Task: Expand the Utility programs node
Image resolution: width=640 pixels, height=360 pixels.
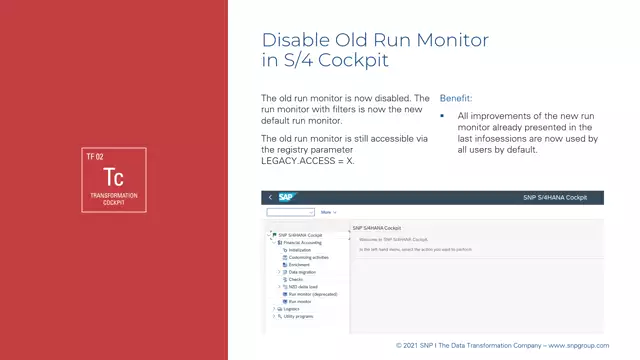Action: (x=274, y=316)
